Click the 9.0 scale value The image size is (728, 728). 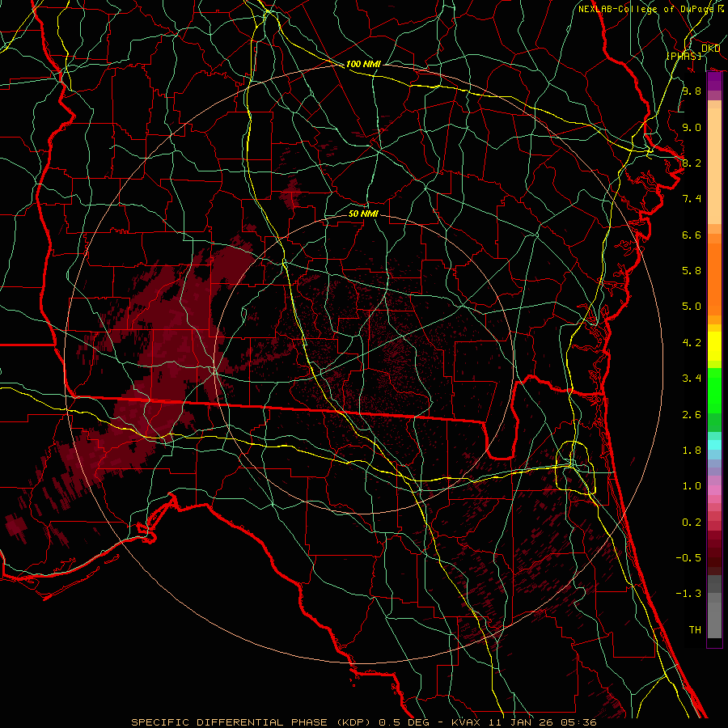tap(692, 127)
